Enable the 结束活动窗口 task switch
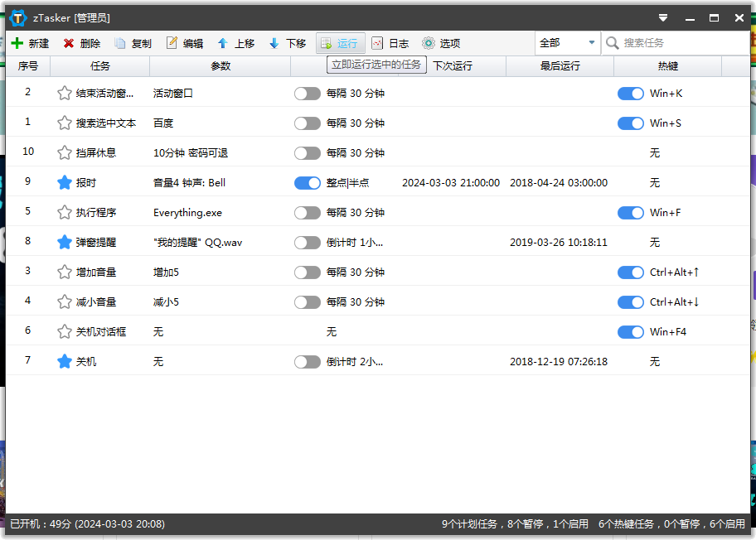The height and width of the screenshot is (540, 756). click(307, 93)
